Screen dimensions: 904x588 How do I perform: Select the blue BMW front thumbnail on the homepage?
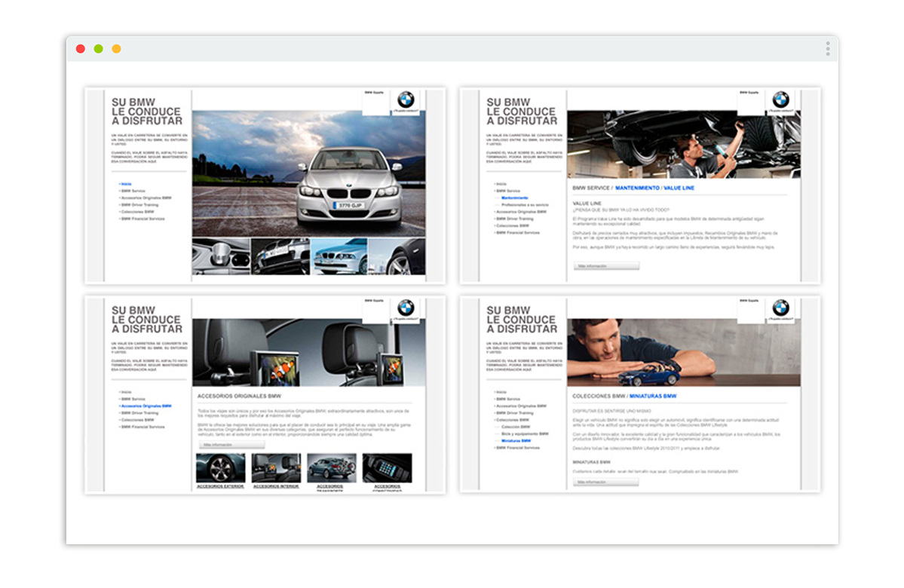[x=339, y=256]
